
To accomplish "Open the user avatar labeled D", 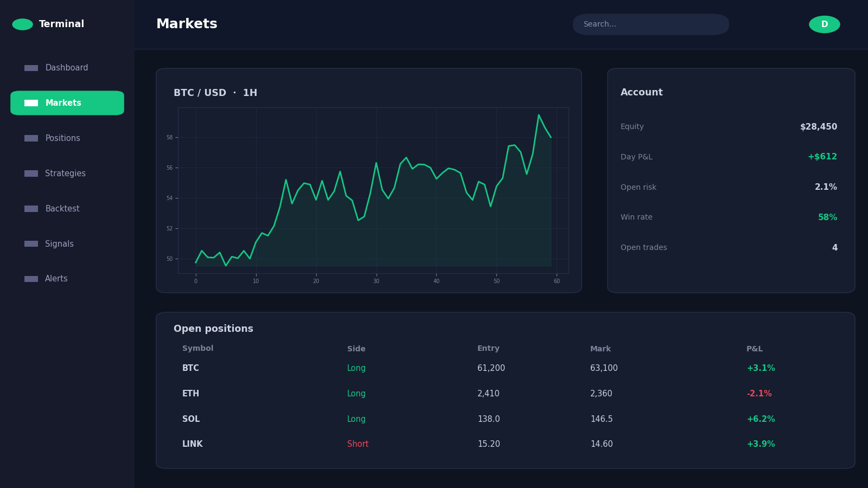I will click(825, 24).
